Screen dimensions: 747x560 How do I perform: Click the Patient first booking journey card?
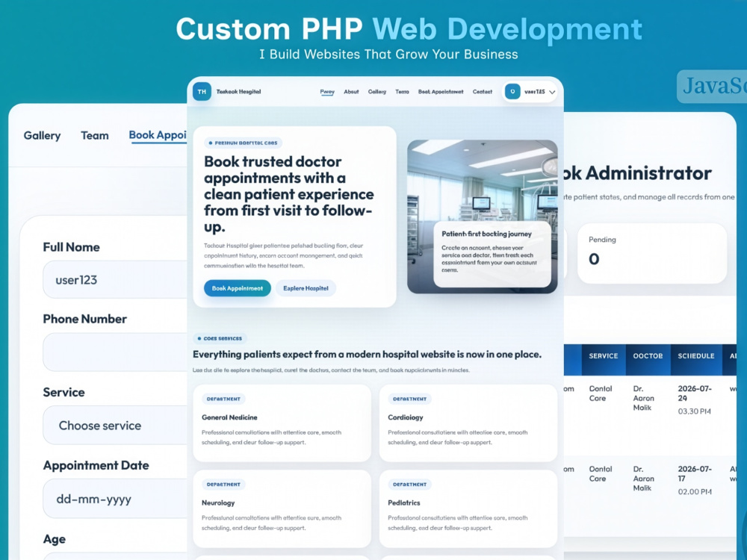tap(492, 254)
